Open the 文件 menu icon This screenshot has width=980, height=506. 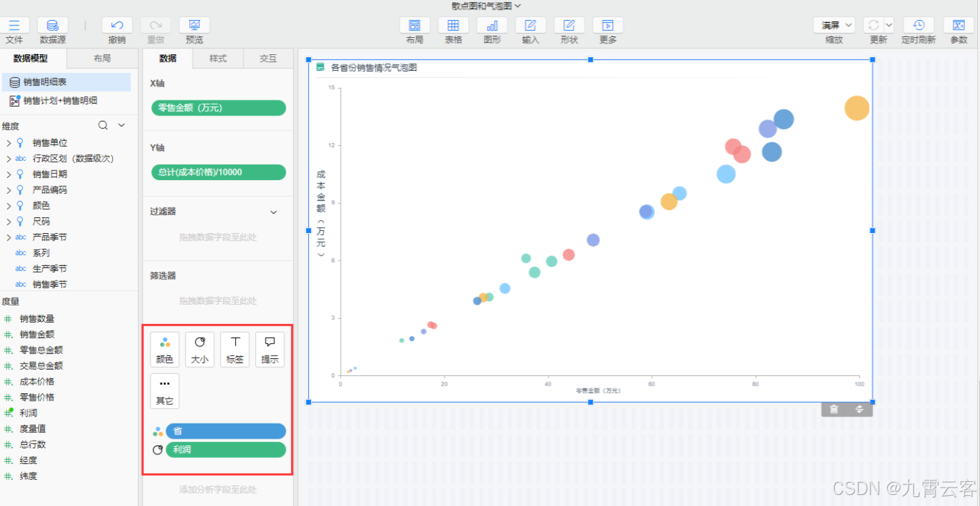tap(14, 25)
